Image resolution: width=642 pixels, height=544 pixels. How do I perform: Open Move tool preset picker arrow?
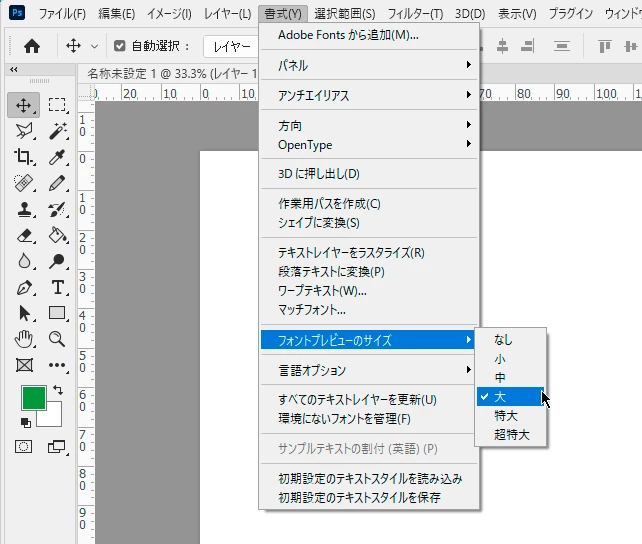click(x=94, y=46)
